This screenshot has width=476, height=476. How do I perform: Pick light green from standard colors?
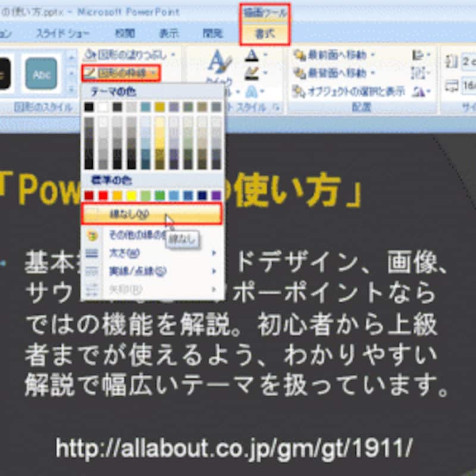coord(146,196)
